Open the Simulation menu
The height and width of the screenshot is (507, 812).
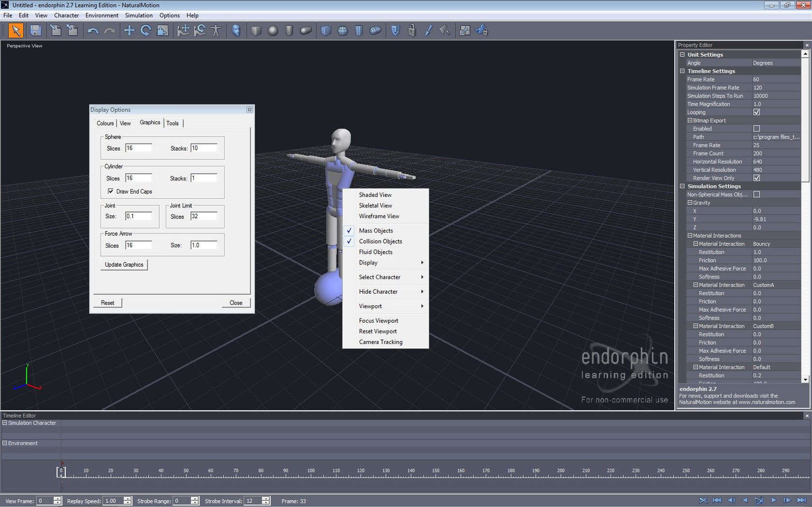139,15
